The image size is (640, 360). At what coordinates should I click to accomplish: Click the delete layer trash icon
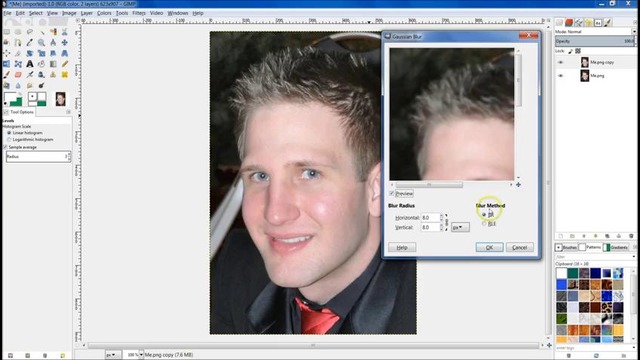[631, 236]
